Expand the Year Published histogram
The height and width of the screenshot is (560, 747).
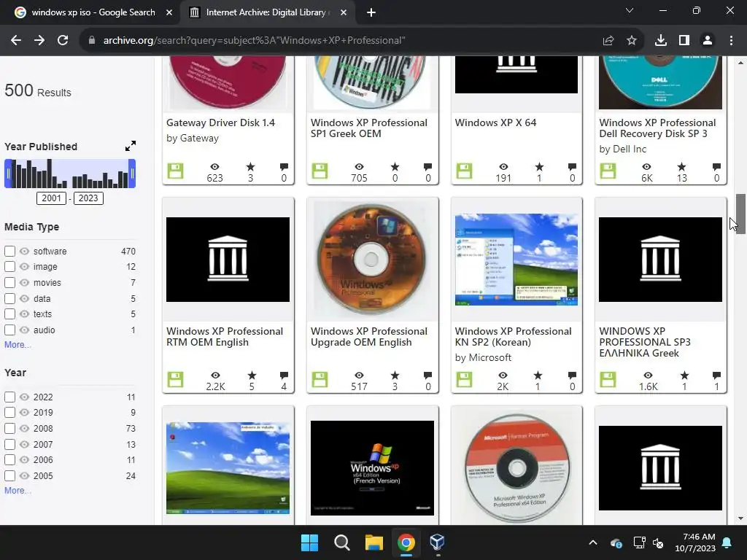(x=131, y=146)
